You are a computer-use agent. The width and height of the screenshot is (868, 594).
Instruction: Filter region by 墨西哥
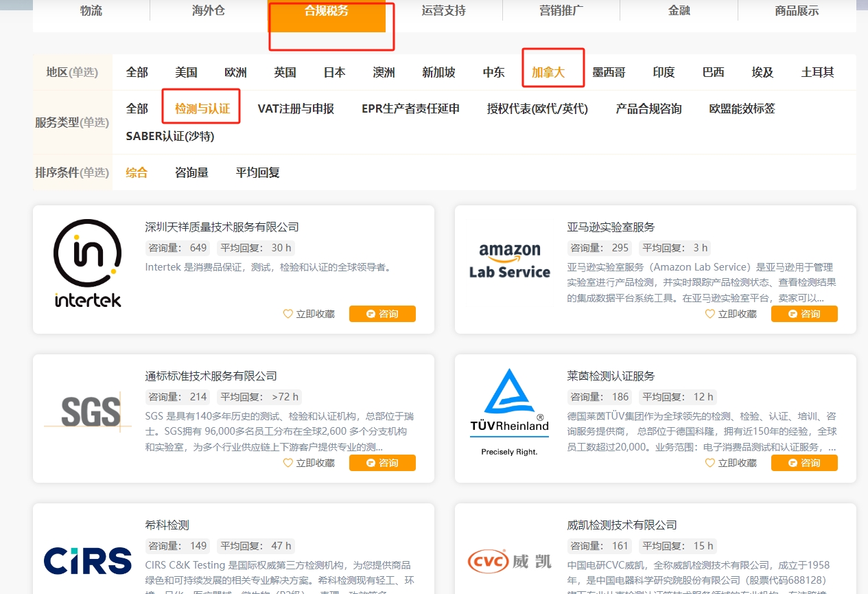tap(609, 72)
